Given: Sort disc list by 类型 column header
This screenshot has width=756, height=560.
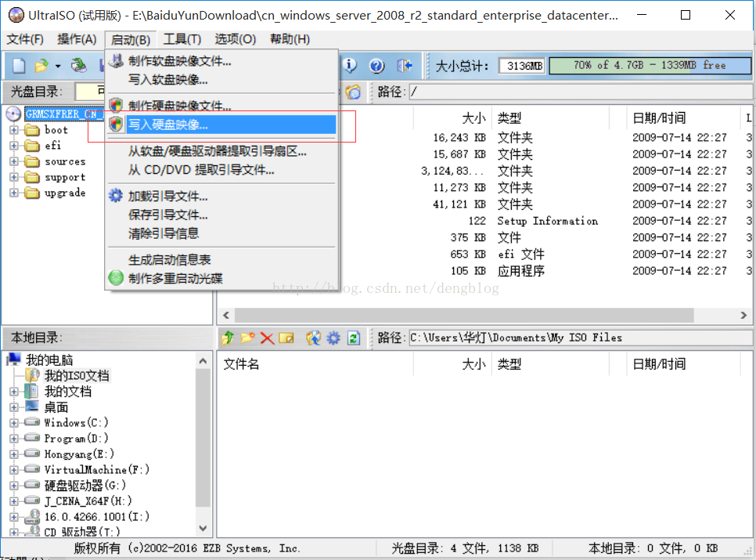Looking at the screenshot, I should 509,117.
